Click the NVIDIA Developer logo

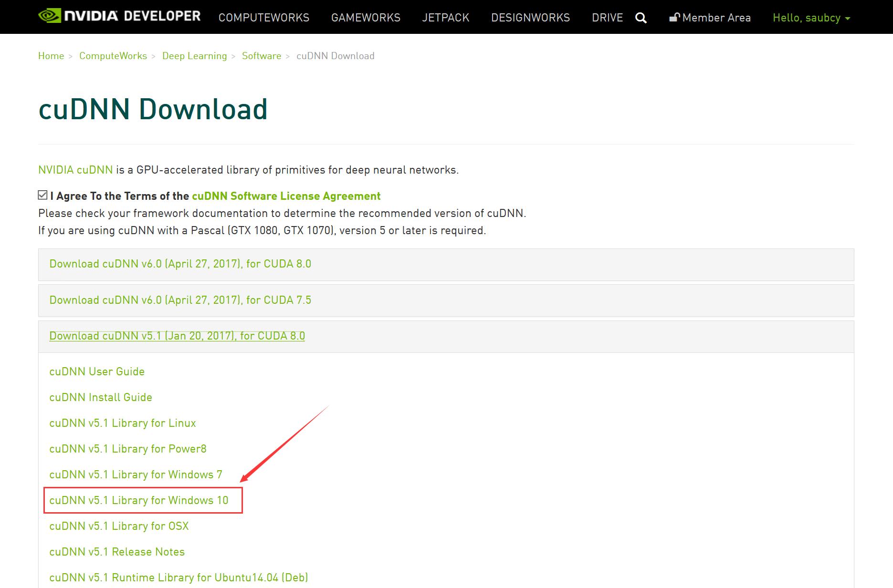point(119,16)
